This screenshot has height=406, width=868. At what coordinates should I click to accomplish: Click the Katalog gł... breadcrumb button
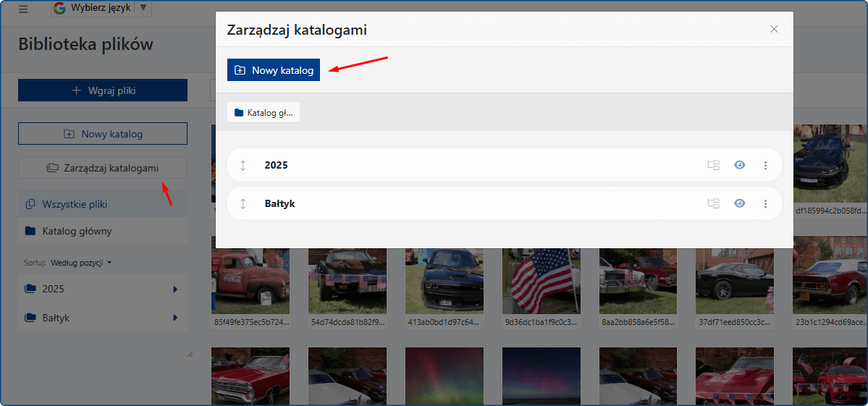click(264, 112)
